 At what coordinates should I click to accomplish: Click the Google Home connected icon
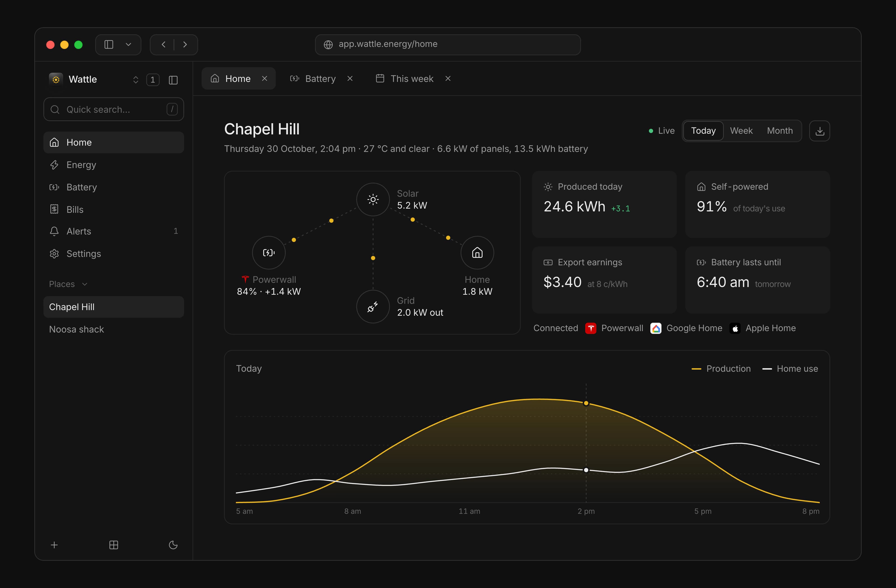[656, 328]
